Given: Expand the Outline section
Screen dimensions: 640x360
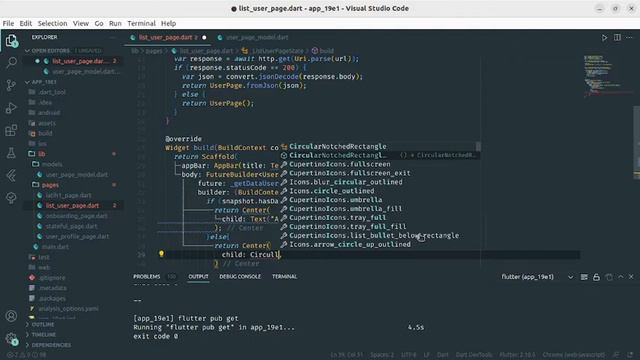Looking at the screenshot, I should point(43,324).
